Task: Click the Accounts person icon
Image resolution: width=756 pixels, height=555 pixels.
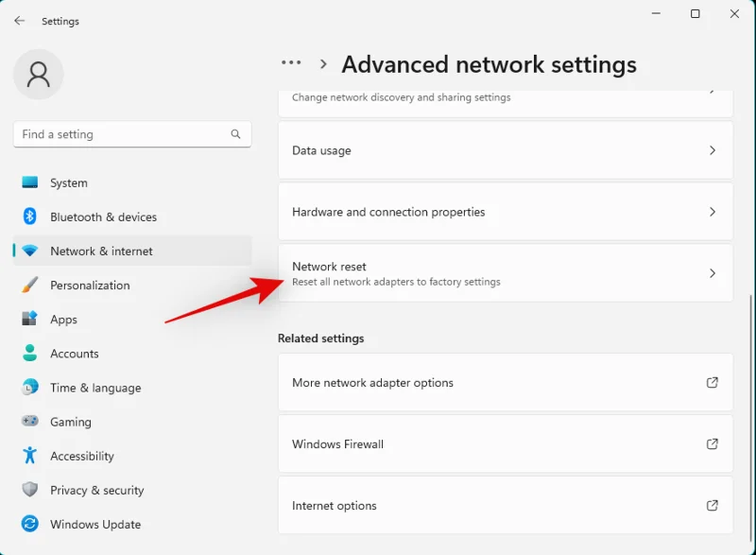Action: point(30,354)
